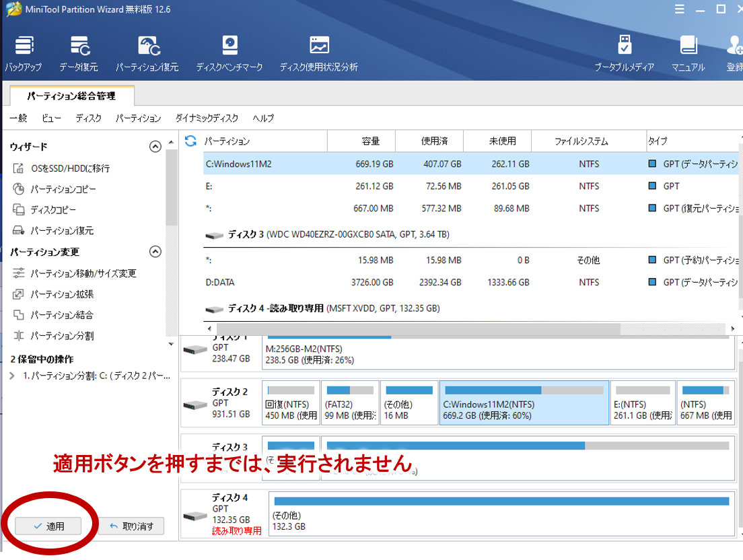This screenshot has height=560, width=743.
Task: Select パーティション拡張 operation
Action: point(53,293)
